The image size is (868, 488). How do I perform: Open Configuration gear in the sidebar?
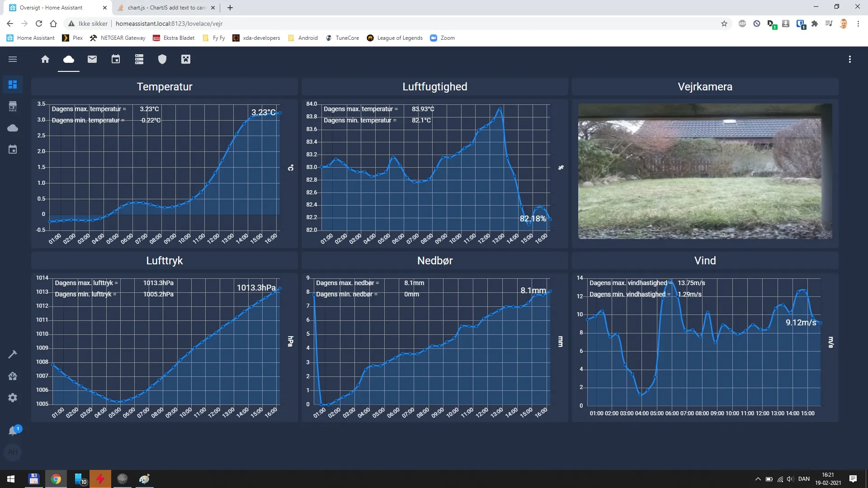[13, 398]
